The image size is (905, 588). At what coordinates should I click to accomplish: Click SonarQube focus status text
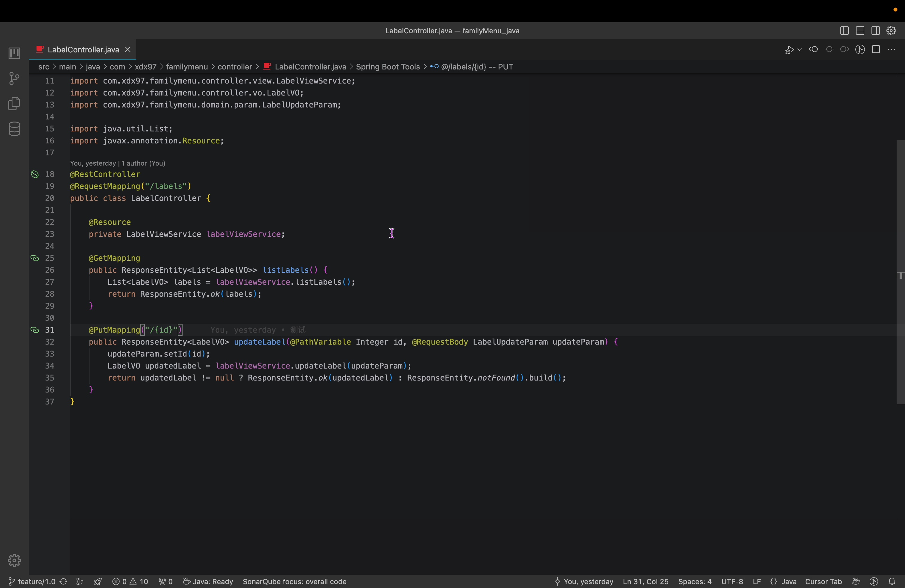[x=295, y=581]
